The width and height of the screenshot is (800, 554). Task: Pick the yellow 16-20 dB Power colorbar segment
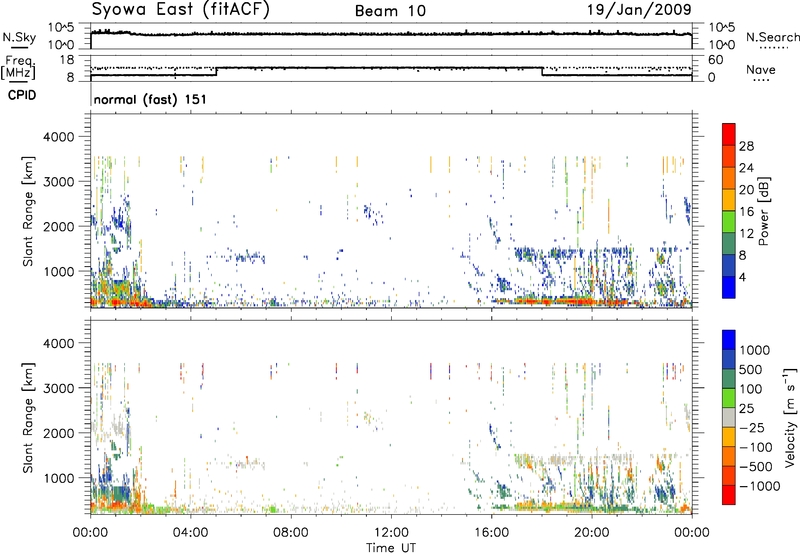coord(729,199)
